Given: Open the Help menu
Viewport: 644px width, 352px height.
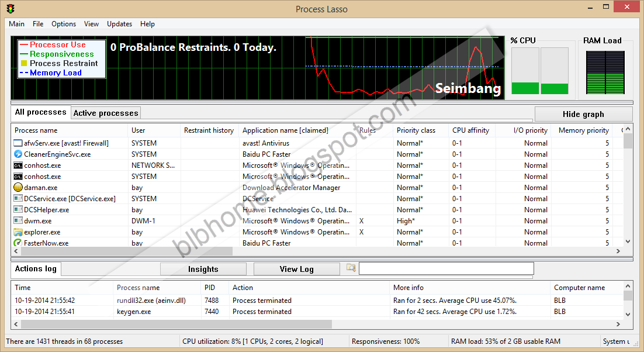Looking at the screenshot, I should [147, 24].
